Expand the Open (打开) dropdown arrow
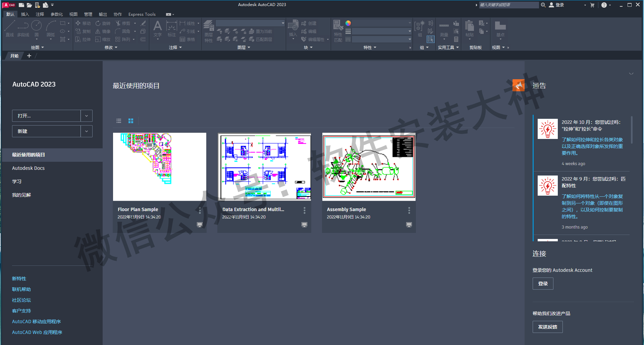This screenshot has width=644, height=345. (x=87, y=116)
